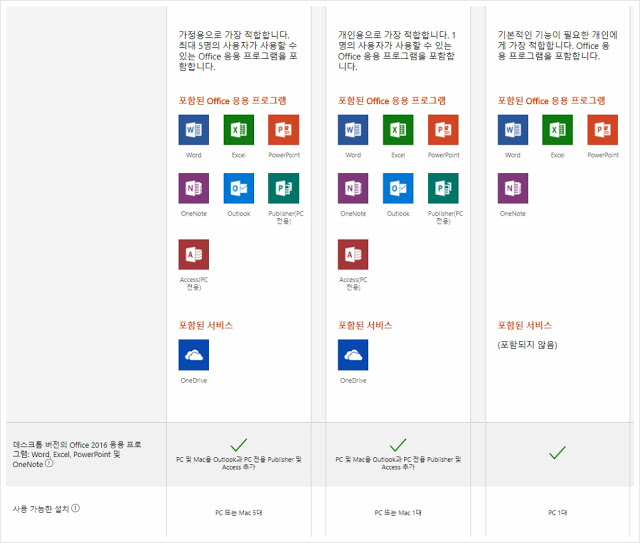Click 포함된 서비스 heading in family plan column
This screenshot has width=640, height=543.
tap(206, 325)
